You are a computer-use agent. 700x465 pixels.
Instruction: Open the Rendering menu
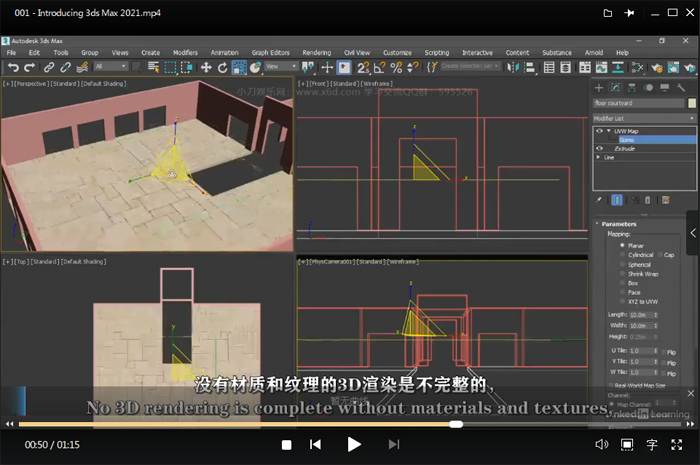pos(316,52)
